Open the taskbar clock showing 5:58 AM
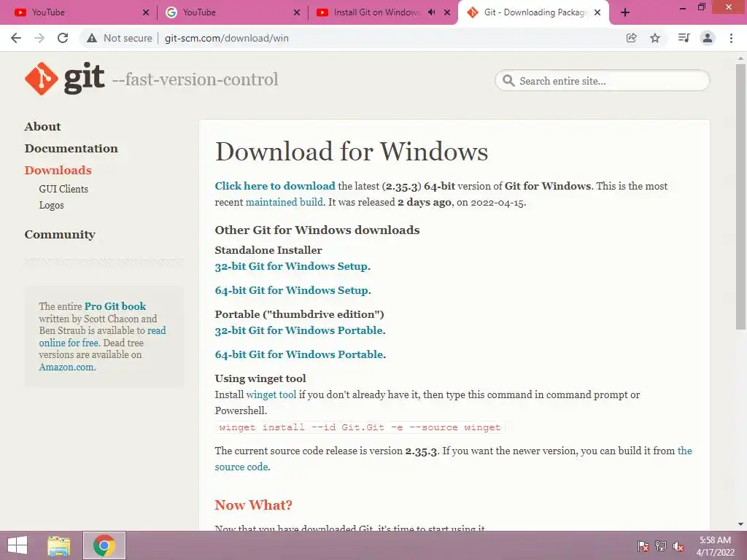 [715, 546]
